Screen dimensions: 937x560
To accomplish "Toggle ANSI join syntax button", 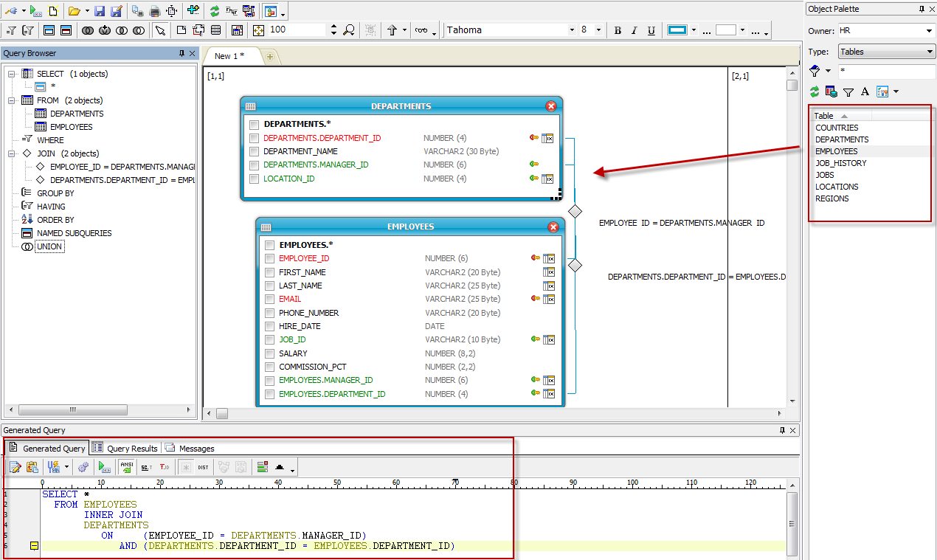I will click(126, 467).
